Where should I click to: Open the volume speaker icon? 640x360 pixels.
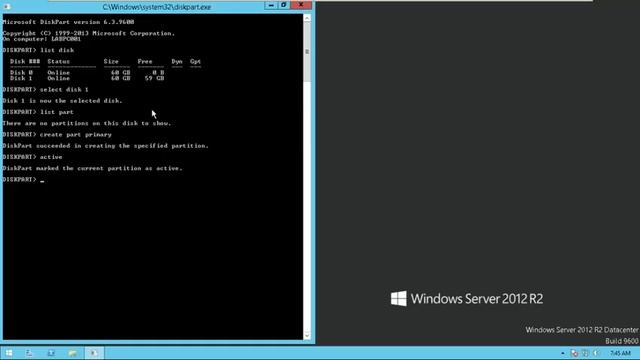tap(596, 353)
